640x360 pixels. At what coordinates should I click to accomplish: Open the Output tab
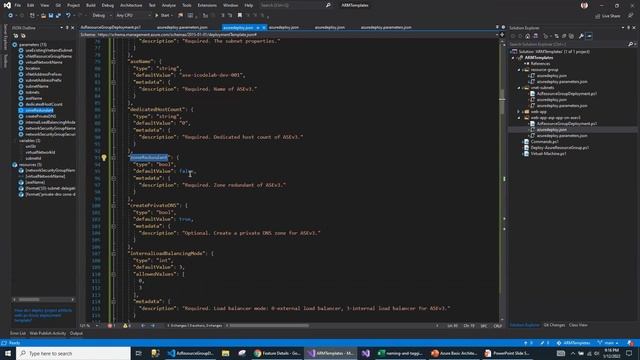click(76, 333)
